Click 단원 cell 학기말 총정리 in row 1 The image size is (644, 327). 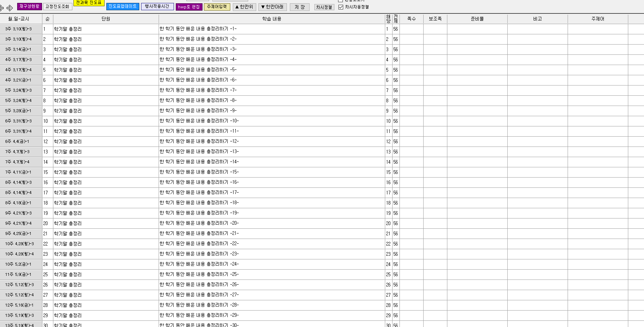tap(106, 29)
